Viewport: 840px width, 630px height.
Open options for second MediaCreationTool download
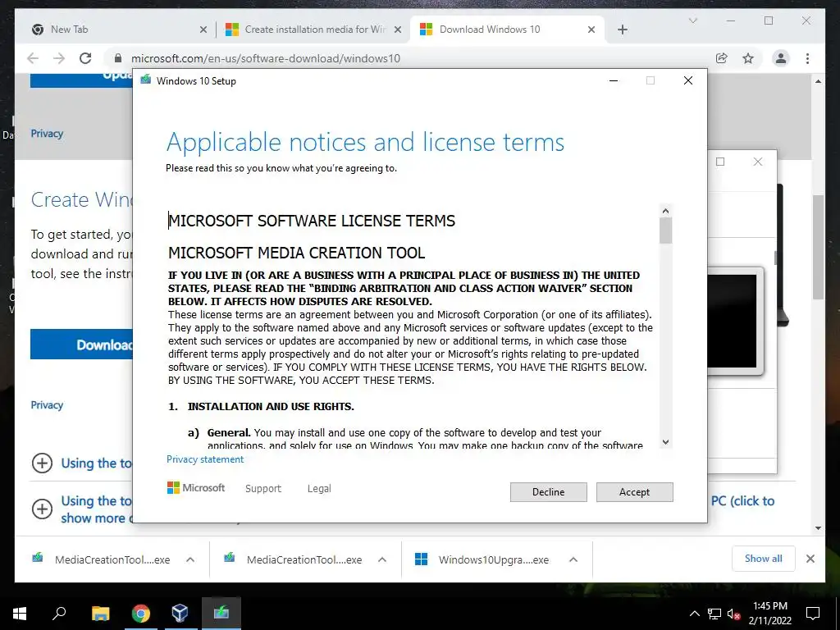pyautogui.click(x=382, y=559)
